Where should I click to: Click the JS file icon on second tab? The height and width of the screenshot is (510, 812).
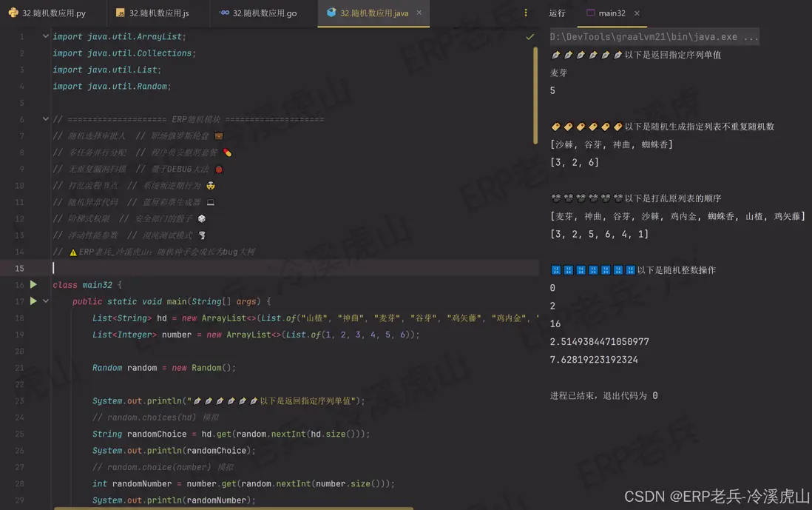(x=120, y=13)
